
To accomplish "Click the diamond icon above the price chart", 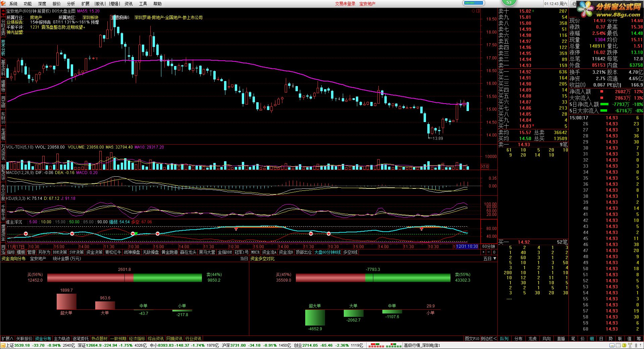I will click(x=474, y=11).
